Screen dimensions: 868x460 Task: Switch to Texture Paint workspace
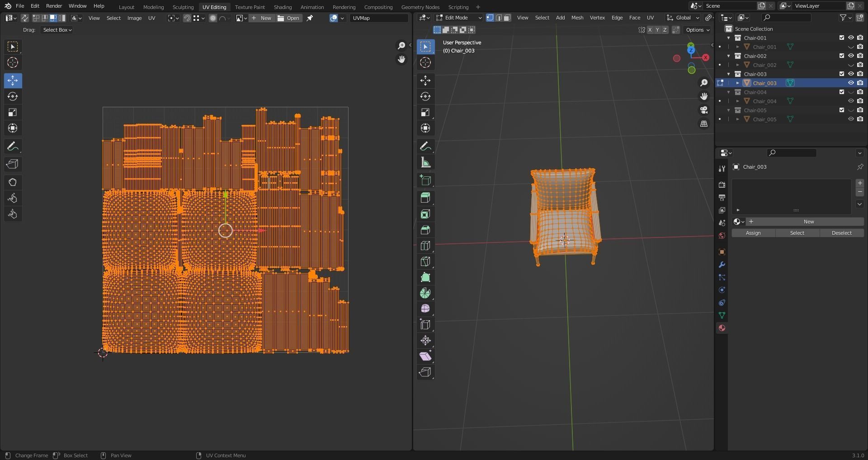tap(250, 7)
